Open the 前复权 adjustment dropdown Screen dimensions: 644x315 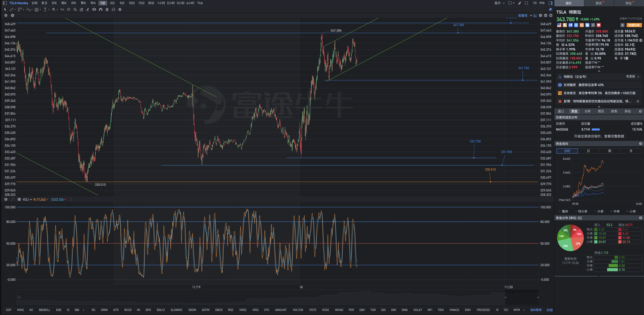(525, 16)
